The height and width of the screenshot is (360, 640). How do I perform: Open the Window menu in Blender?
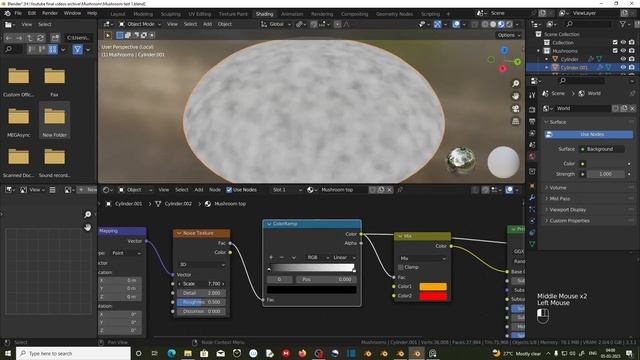click(72, 13)
